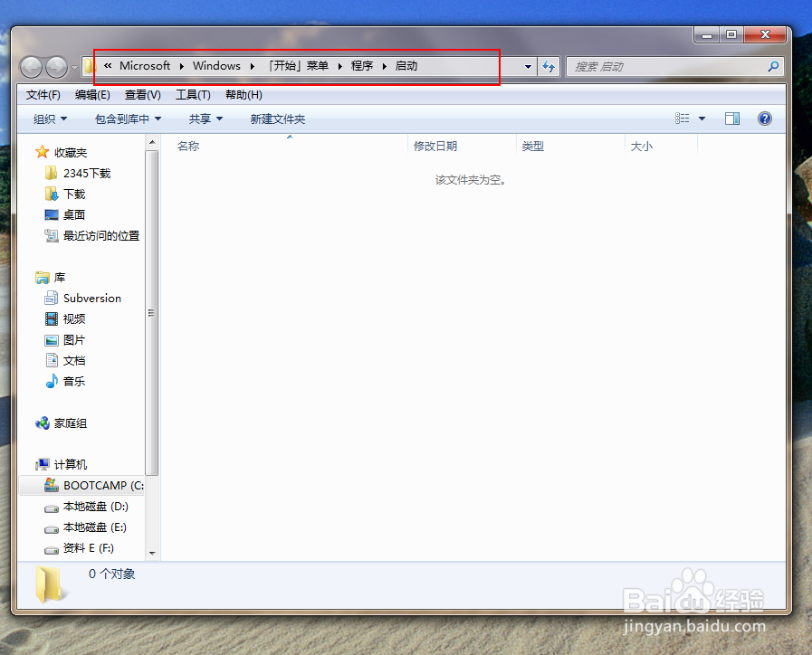Click the folder icon in the details pane
Viewport: 812px width, 655px height.
49,584
